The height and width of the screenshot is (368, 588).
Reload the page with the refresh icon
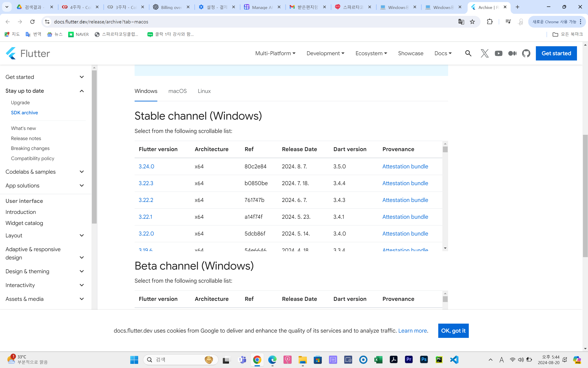click(x=32, y=22)
